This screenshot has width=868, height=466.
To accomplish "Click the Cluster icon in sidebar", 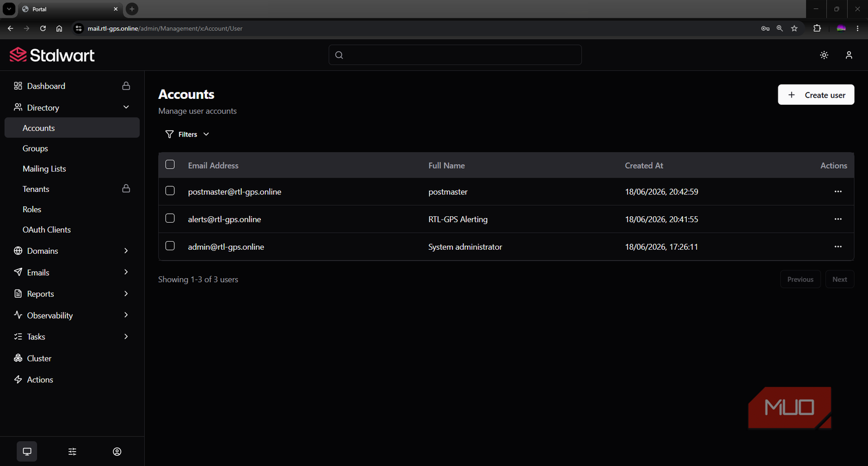I will (18, 358).
